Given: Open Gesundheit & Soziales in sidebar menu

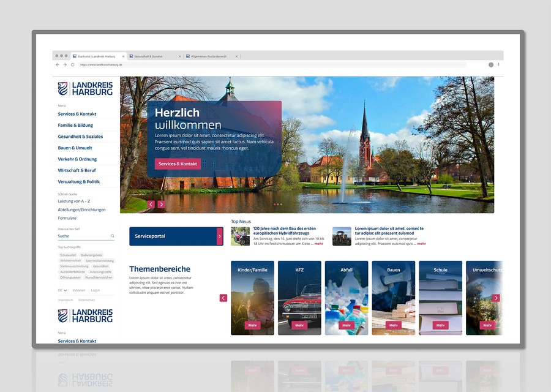Looking at the screenshot, I should pyautogui.click(x=80, y=137).
